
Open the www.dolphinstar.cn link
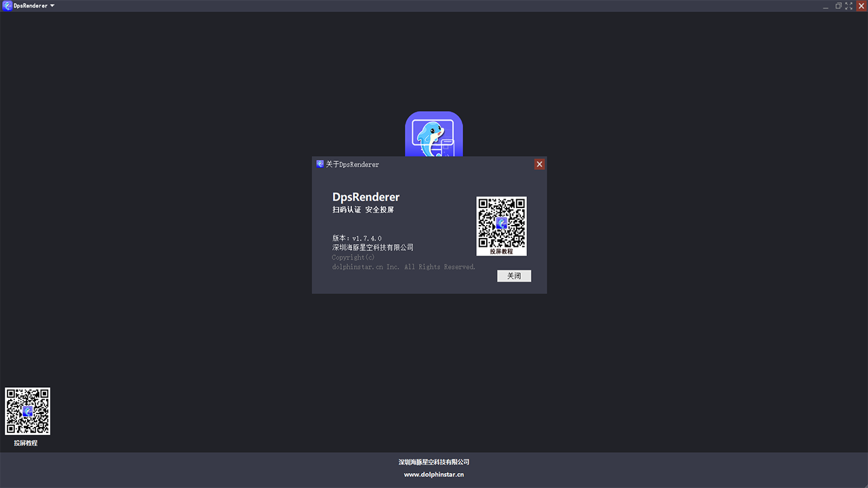pyautogui.click(x=434, y=474)
